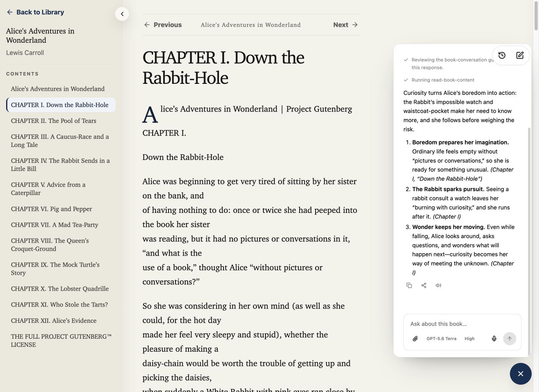Open CHAPTER VIII. The Queen's Croquet-Ground

61,245
